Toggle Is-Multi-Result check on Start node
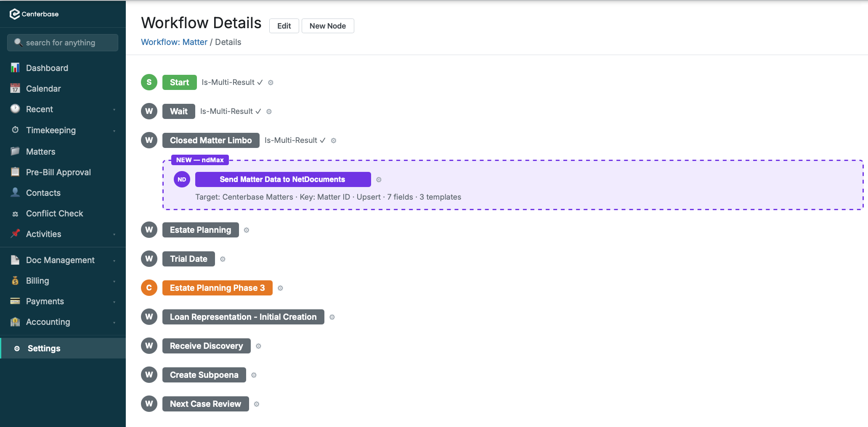The image size is (868, 427). 260,82
